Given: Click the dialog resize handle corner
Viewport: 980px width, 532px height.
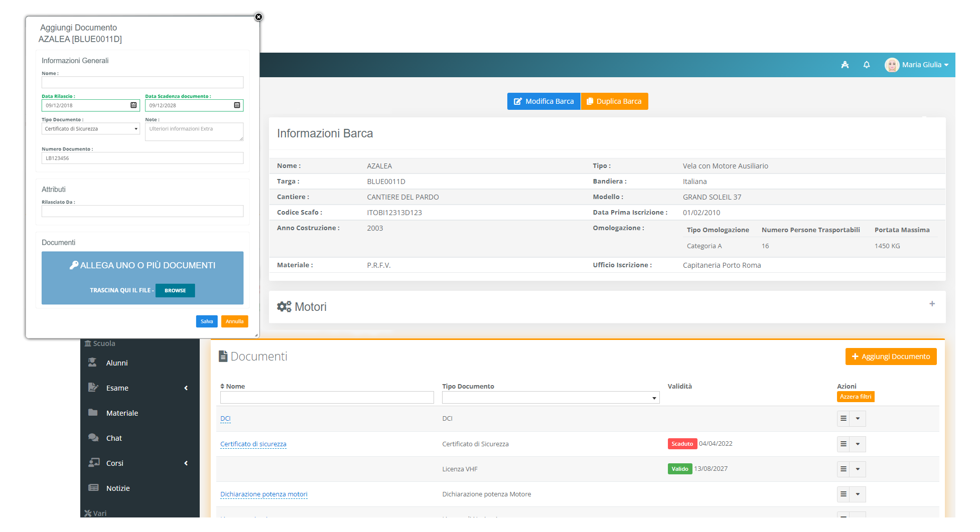Looking at the screenshot, I should click(256, 335).
